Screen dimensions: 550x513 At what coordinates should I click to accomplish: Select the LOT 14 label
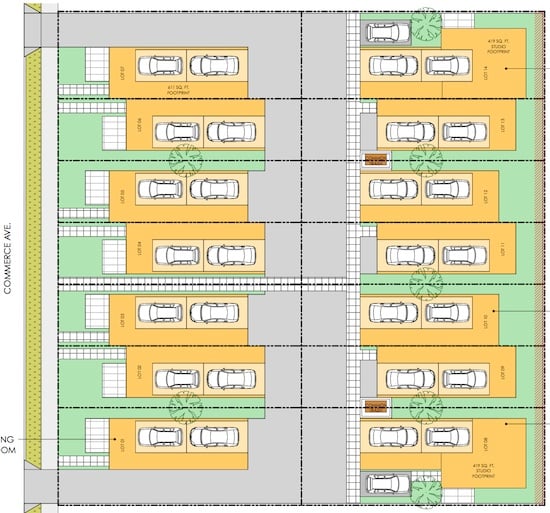point(486,73)
